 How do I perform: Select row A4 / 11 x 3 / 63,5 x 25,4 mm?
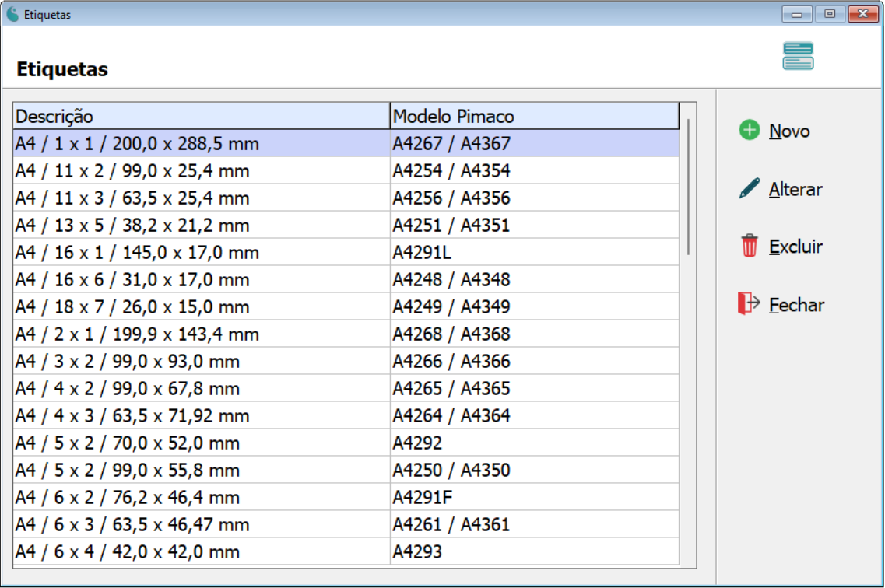coord(346,198)
